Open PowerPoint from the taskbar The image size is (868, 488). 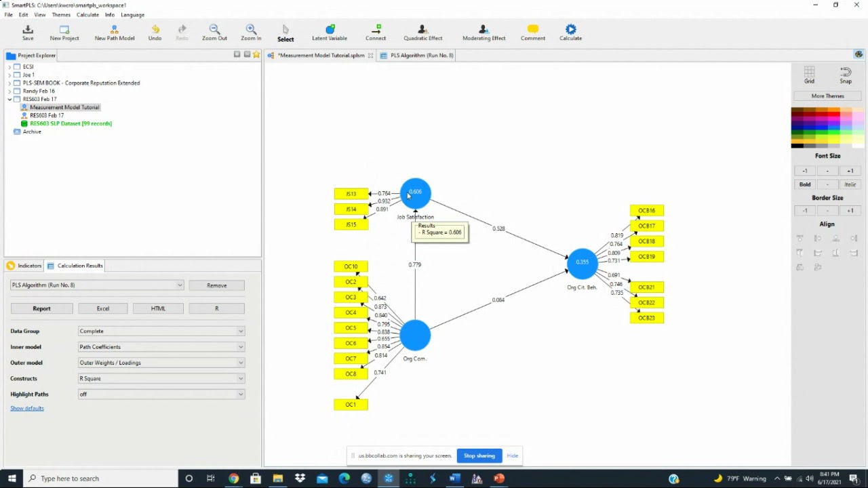tap(499, 479)
